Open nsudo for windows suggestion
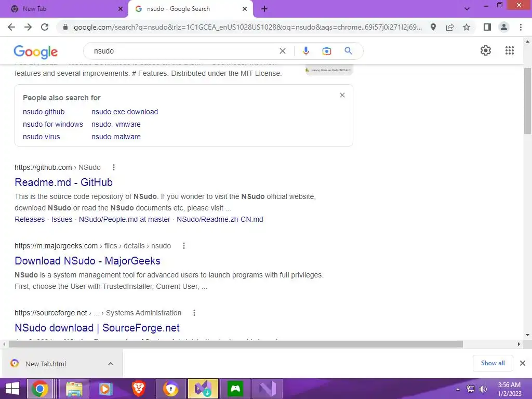The height and width of the screenshot is (399, 532). click(x=52, y=124)
